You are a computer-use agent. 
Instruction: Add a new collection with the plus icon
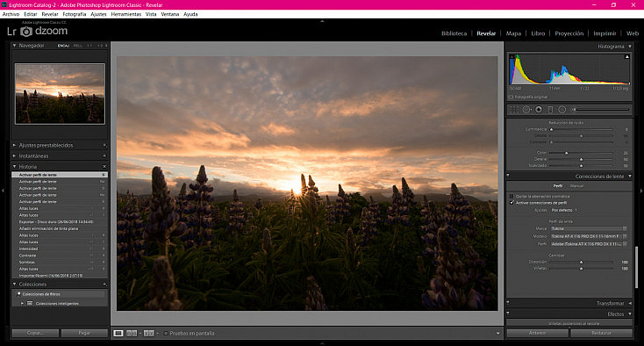click(x=104, y=285)
